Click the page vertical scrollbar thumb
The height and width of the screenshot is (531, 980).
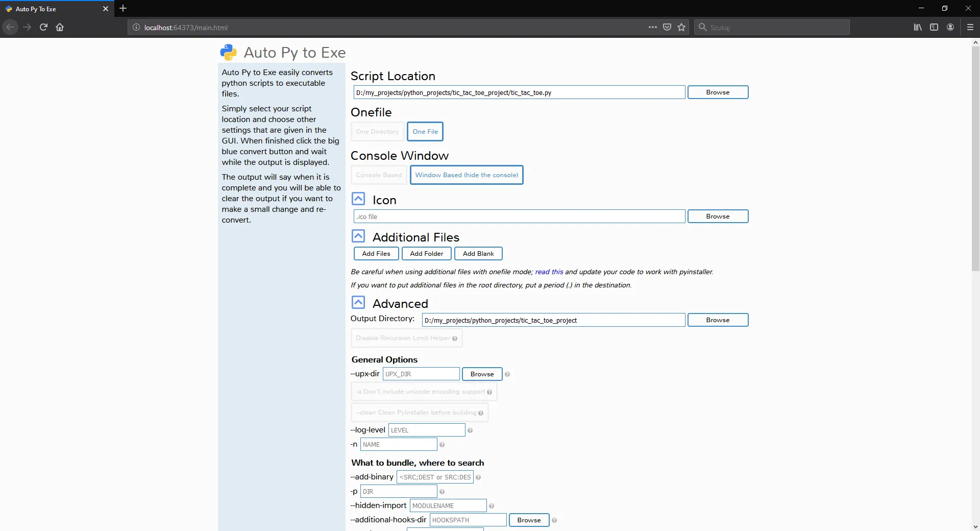[x=975, y=159]
